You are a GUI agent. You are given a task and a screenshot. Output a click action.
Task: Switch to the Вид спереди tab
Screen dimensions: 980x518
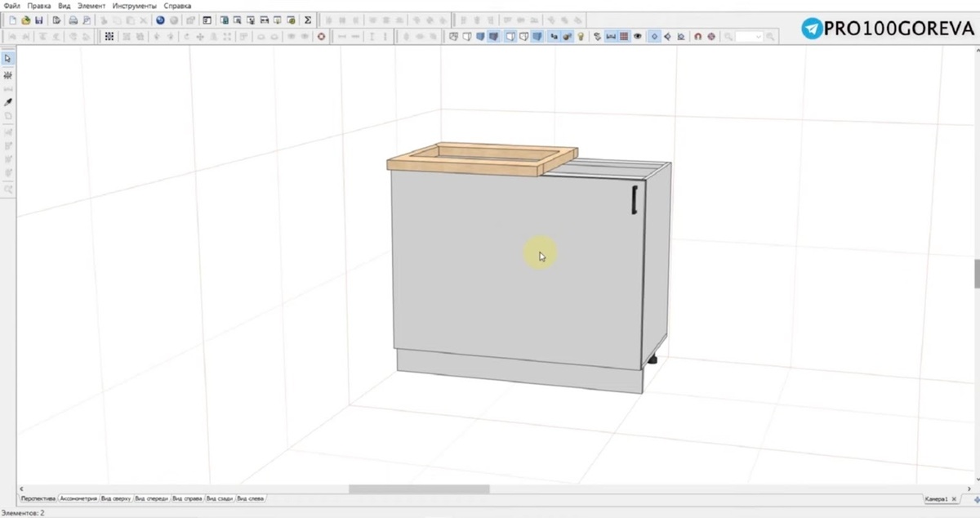pos(152,498)
